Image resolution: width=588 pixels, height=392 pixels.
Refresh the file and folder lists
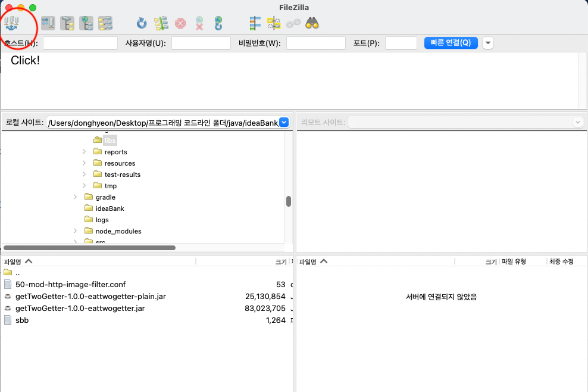(142, 23)
